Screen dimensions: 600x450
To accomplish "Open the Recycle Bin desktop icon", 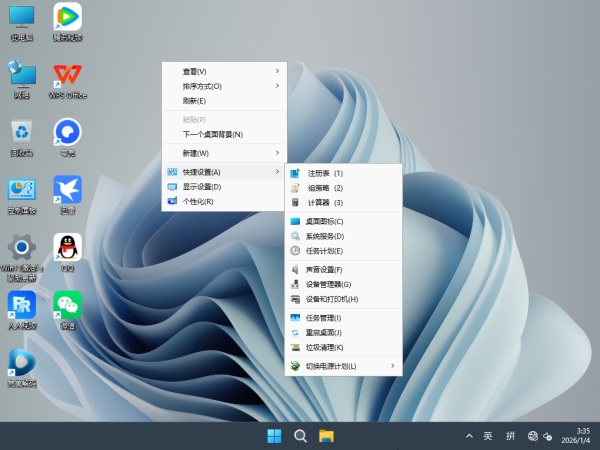I will tap(22, 134).
